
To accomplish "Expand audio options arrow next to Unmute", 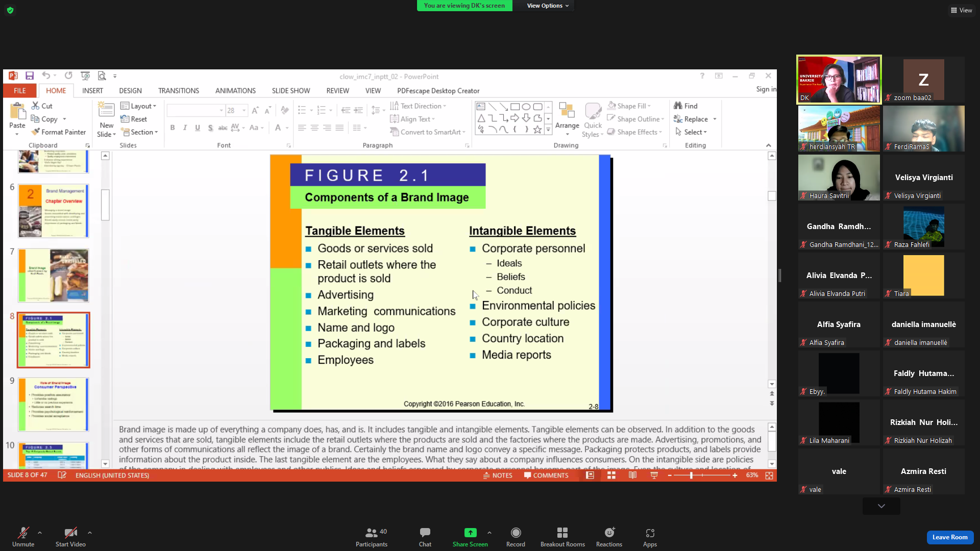I will 40,533.
